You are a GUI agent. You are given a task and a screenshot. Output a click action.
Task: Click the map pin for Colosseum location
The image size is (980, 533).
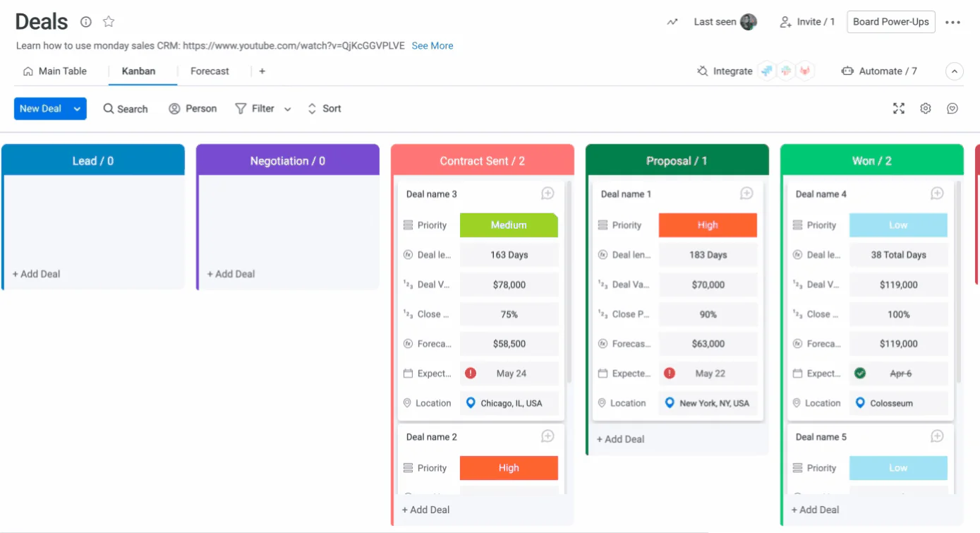tap(860, 403)
